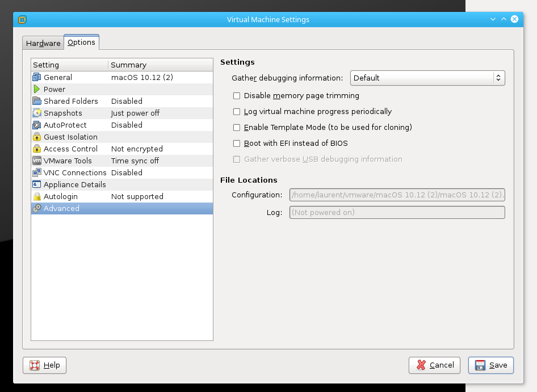Select the 'Guest Isolation' row label
The image size is (537, 392).
pyautogui.click(x=70, y=137)
